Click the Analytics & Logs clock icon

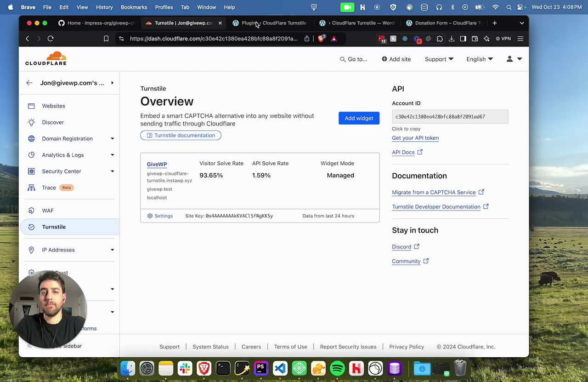31,155
